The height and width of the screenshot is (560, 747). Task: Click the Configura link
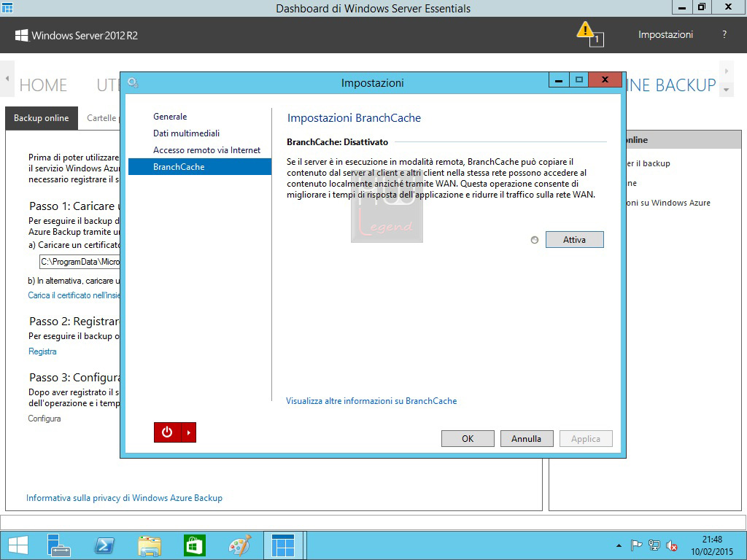point(44,419)
